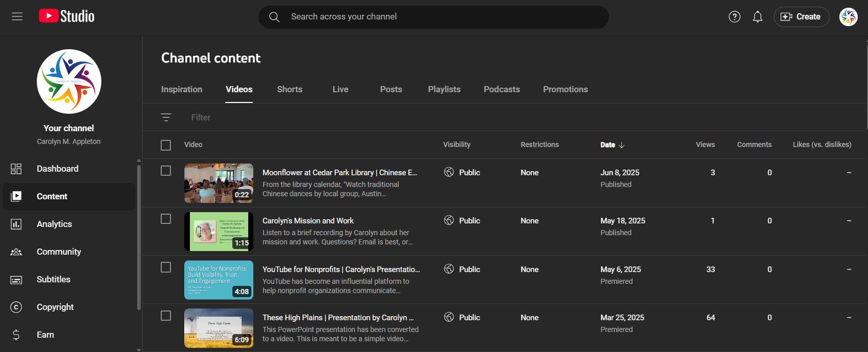Open Dashboard from the sidebar
This screenshot has height=352, width=868.
point(57,169)
